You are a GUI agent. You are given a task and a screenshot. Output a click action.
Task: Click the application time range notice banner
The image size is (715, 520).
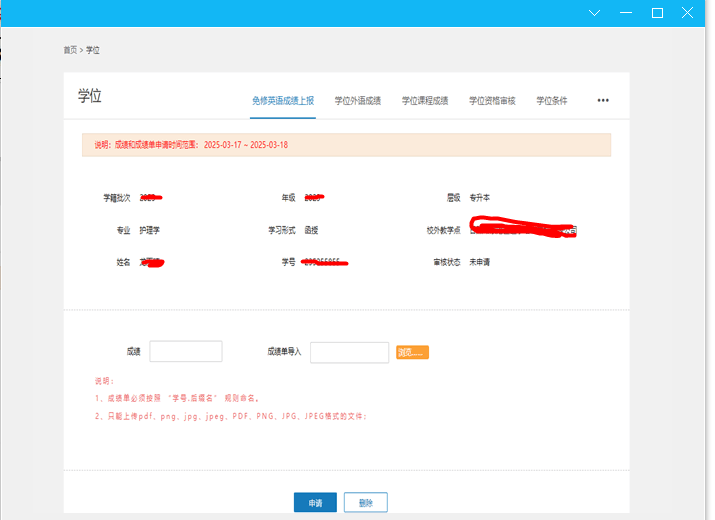[x=346, y=145]
